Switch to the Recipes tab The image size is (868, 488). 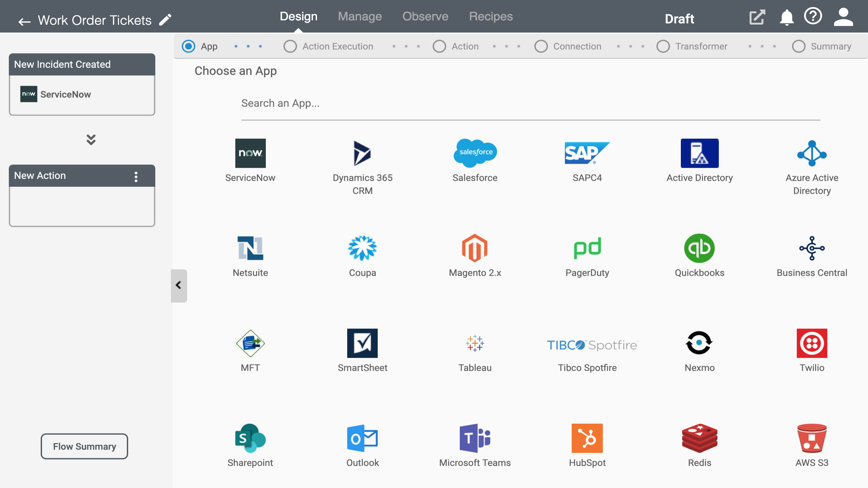tap(491, 16)
